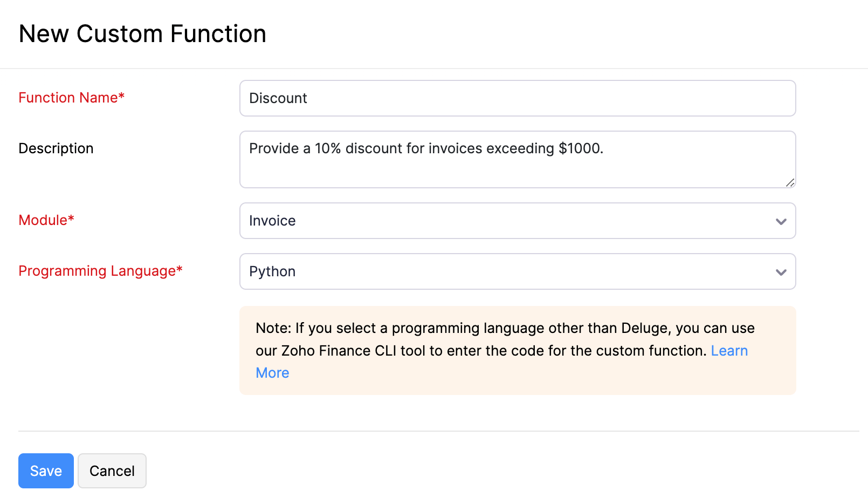The image size is (868, 504).
Task: Grab the Description box resize handle
Action: [x=790, y=183]
